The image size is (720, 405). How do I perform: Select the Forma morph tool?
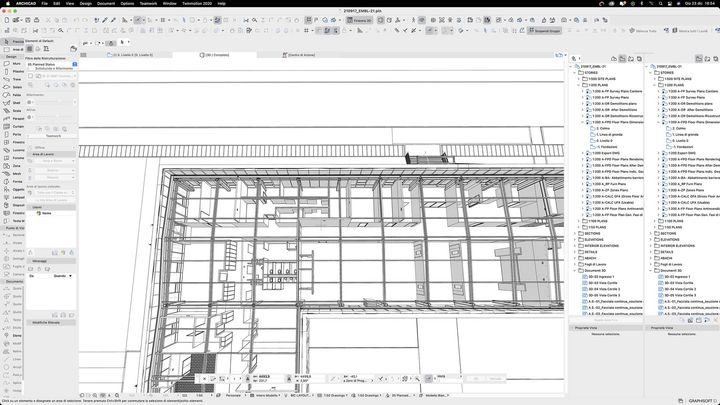click(x=12, y=182)
